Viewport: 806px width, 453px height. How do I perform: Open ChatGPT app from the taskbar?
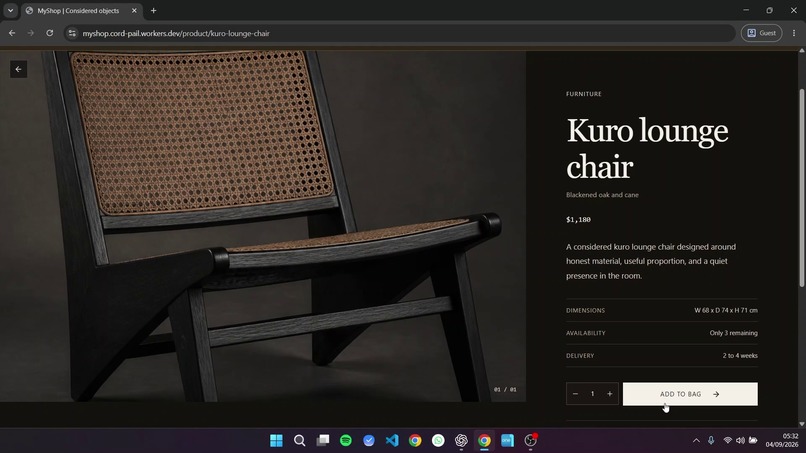point(462,441)
